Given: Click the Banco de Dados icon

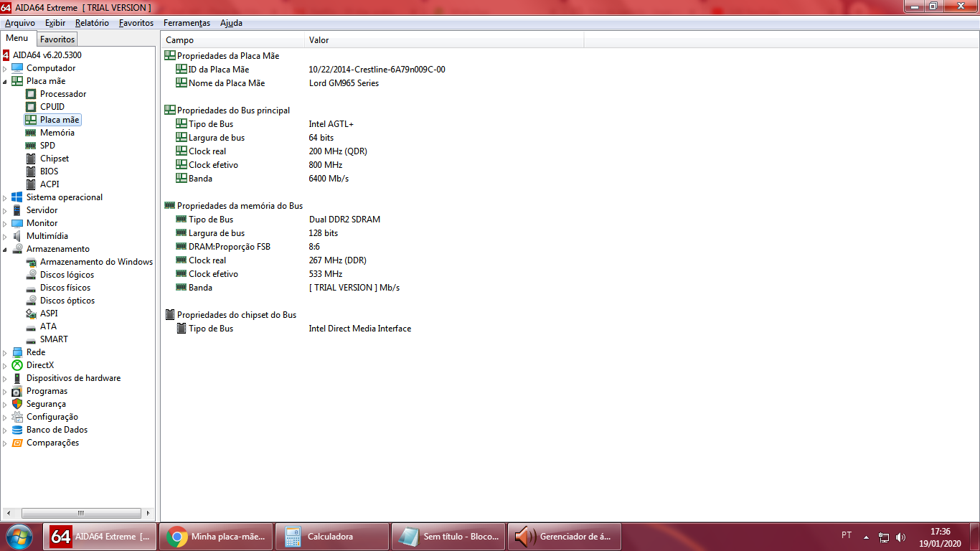Looking at the screenshot, I should click(x=17, y=430).
